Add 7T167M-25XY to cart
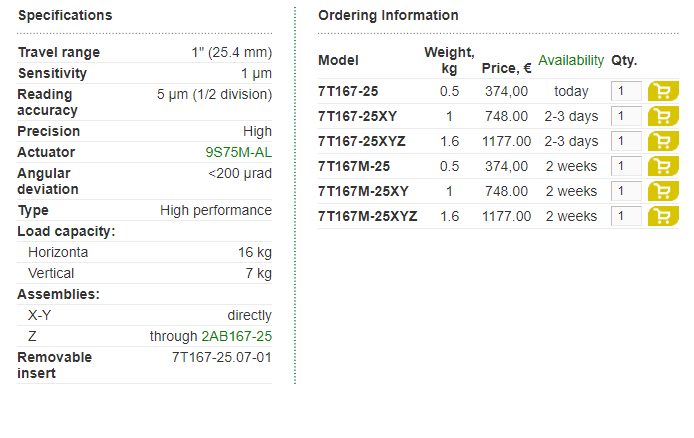This screenshot has width=694, height=438. pos(663,191)
